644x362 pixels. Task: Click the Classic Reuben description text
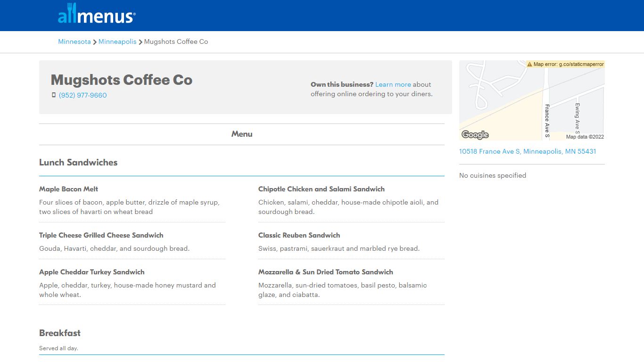coord(339,248)
